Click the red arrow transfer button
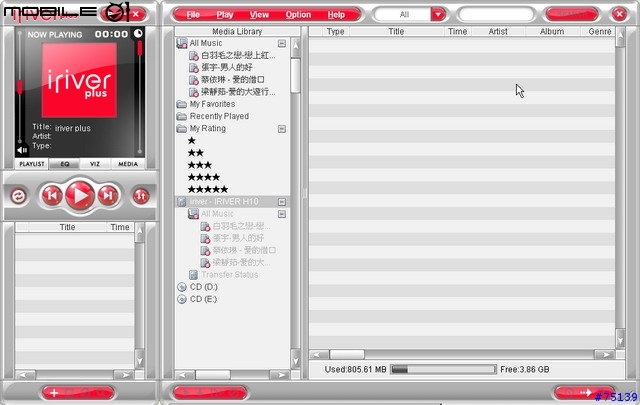 point(584,393)
